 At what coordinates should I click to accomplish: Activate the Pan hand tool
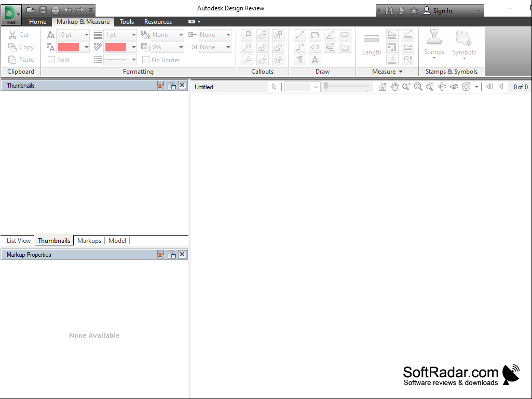(x=394, y=87)
